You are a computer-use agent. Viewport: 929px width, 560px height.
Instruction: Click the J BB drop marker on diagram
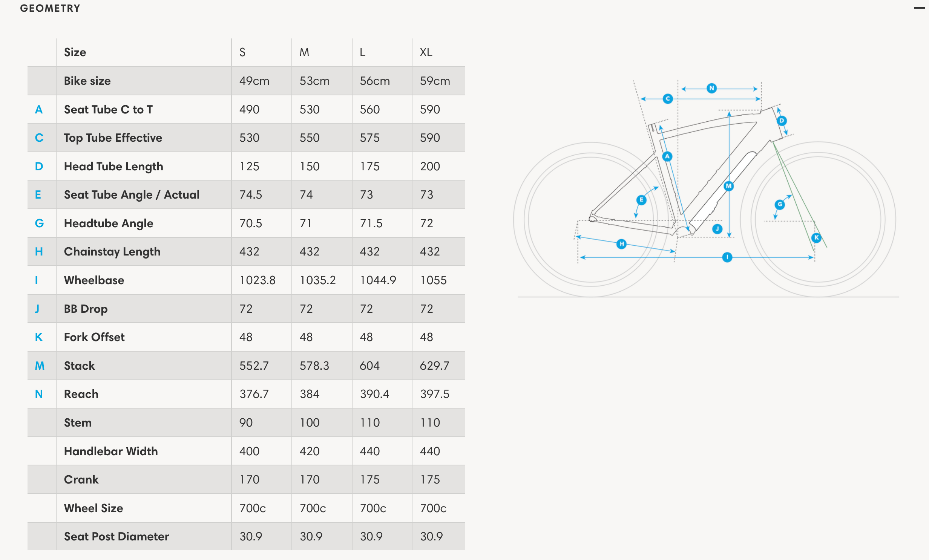tap(717, 229)
